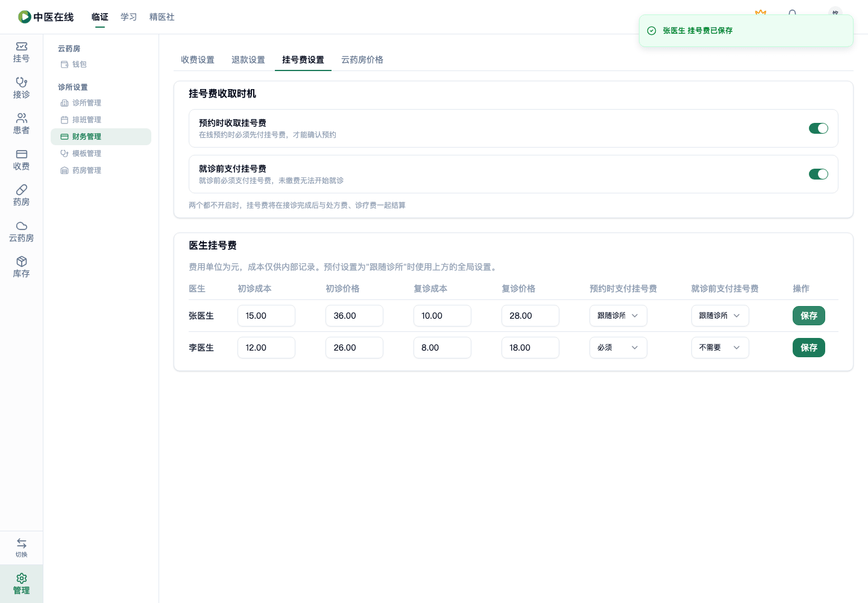This screenshot has height=603, width=868.
Task: Save 李医生 registration fee row
Action: pyautogui.click(x=809, y=348)
